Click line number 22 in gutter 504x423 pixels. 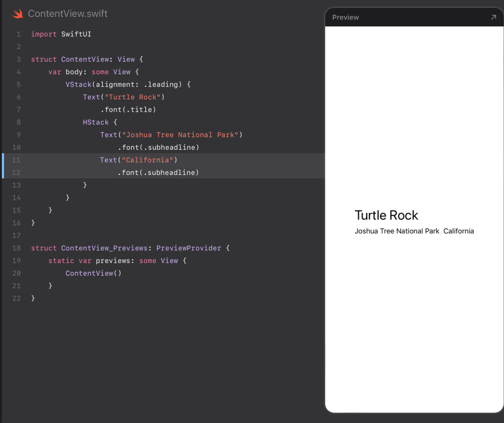16,299
